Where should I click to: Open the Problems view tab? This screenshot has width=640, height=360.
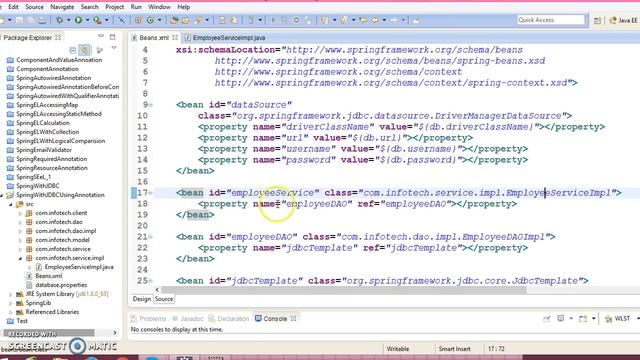(149, 319)
